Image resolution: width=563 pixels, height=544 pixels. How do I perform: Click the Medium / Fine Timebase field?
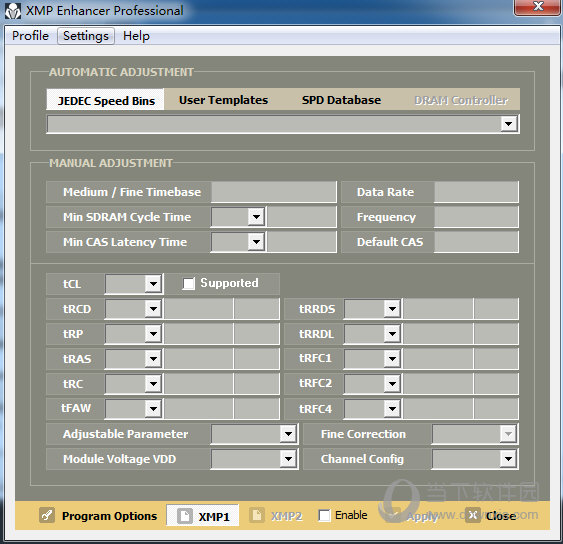click(x=274, y=192)
